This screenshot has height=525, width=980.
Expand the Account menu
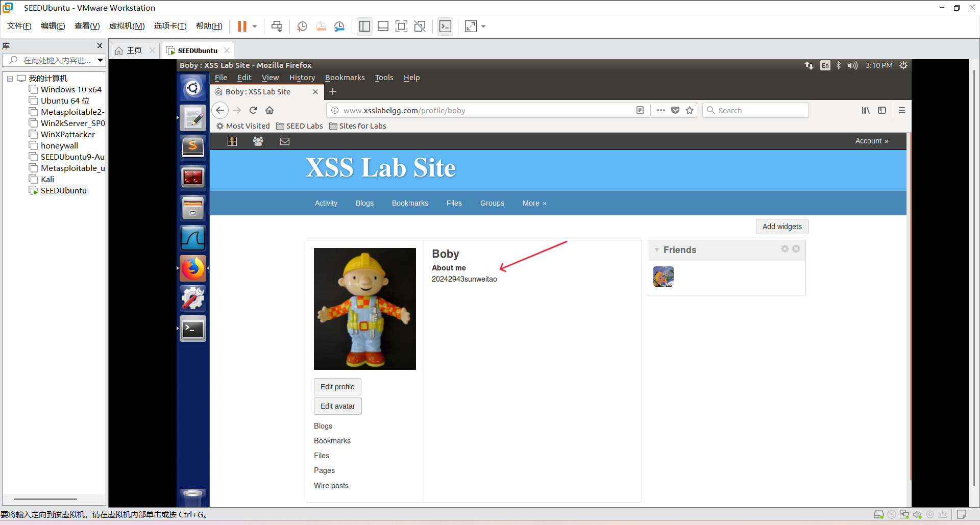872,141
